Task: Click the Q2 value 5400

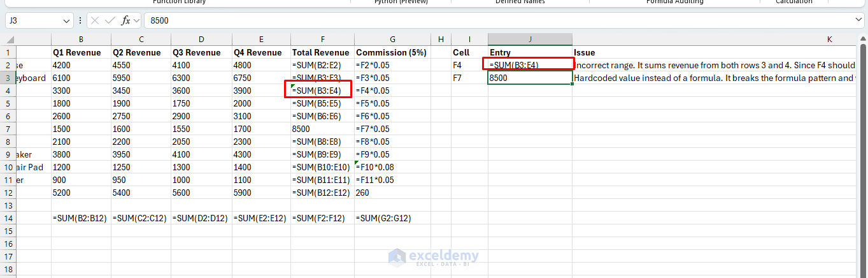Action: (x=141, y=193)
